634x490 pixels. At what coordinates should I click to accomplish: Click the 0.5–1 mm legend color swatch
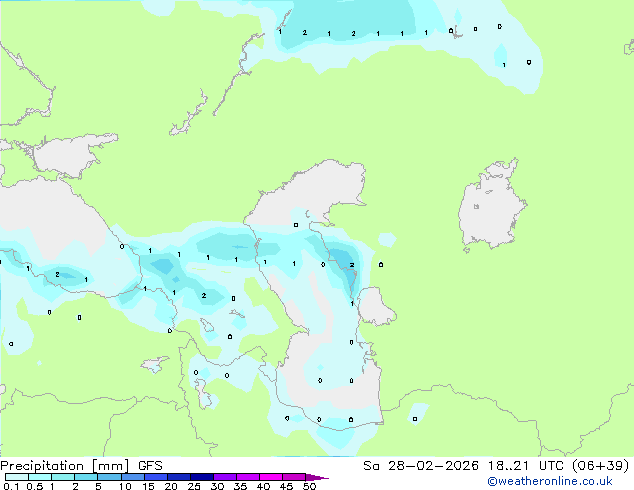click(40, 477)
